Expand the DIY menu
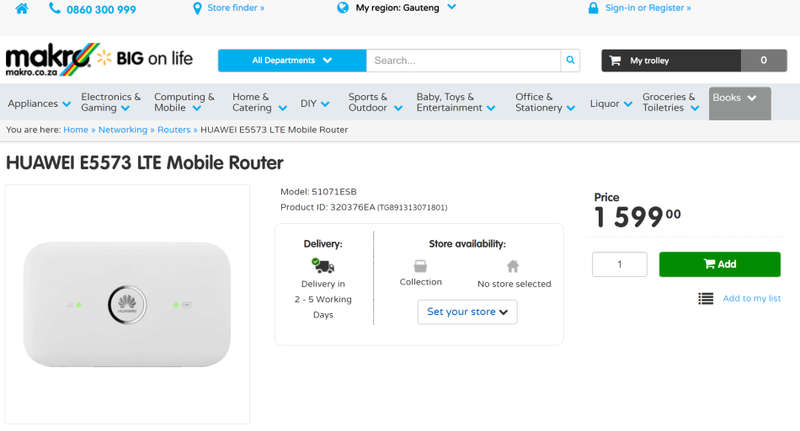 (x=314, y=104)
